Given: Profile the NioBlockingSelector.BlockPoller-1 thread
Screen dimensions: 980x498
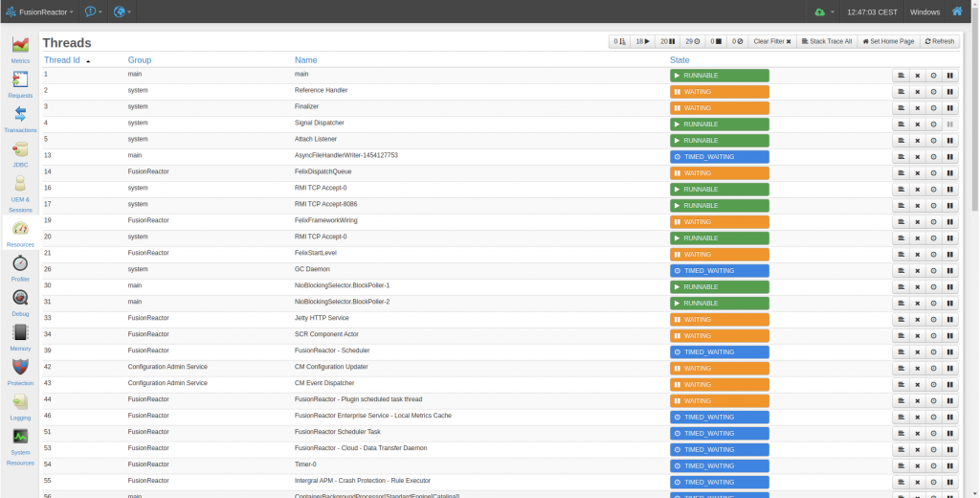Looking at the screenshot, I should 933,287.
